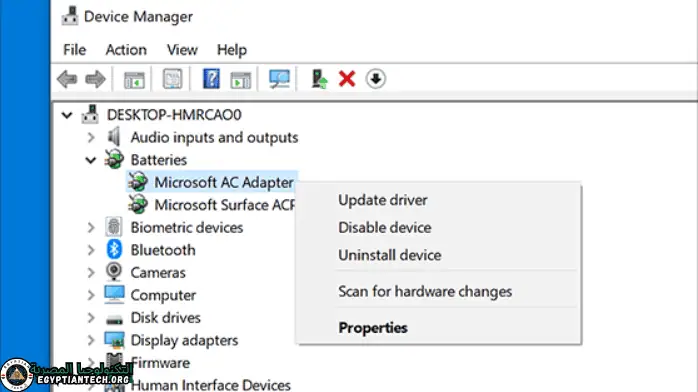The height and width of the screenshot is (392, 698).
Task: Click the Scan for hardware changes monitor icon
Action: click(279, 79)
